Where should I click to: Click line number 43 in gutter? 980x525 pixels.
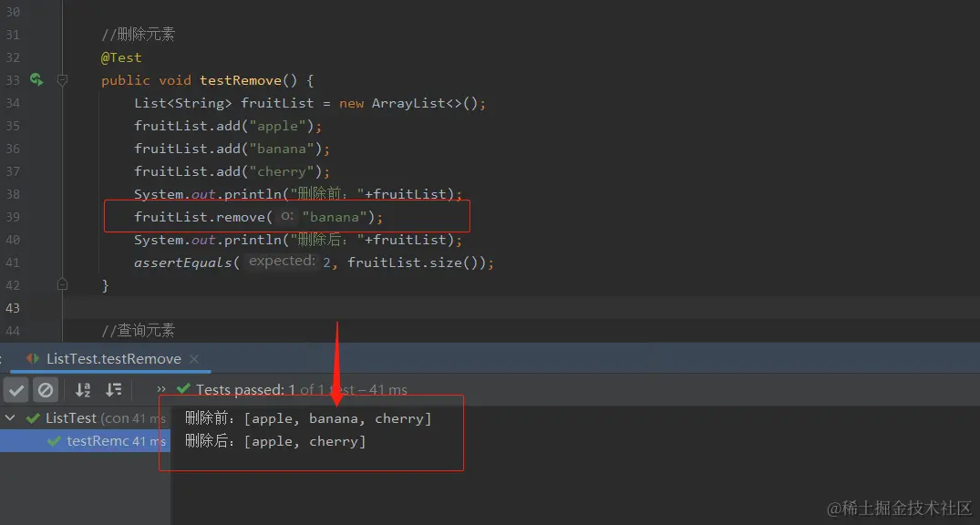[13, 308]
